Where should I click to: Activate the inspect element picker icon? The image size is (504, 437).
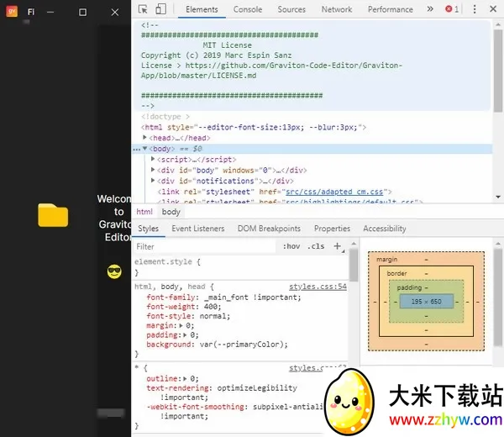[x=143, y=9]
